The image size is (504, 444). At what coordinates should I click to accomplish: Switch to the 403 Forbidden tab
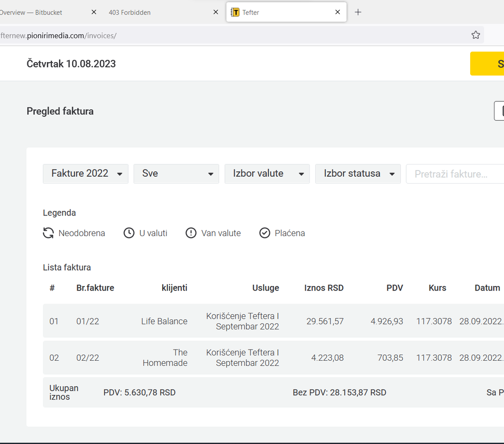point(151,12)
